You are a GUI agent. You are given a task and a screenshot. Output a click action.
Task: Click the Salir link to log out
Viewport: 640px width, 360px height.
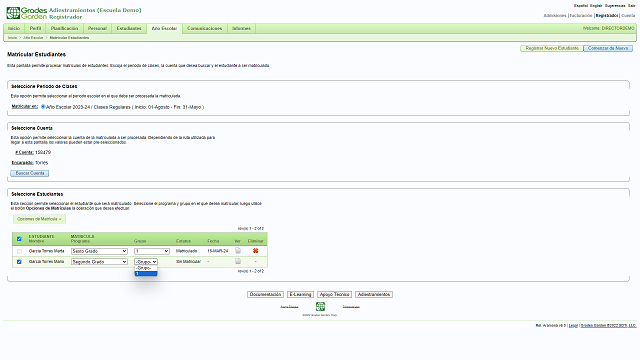pyautogui.click(x=631, y=6)
